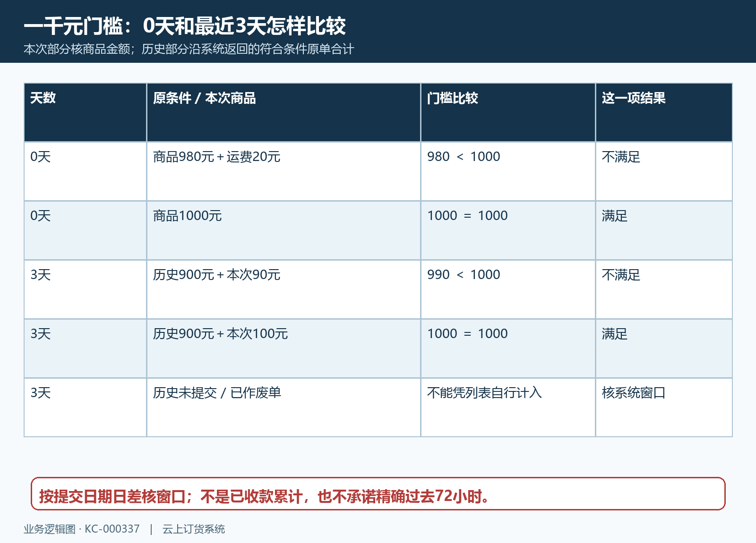The height and width of the screenshot is (543, 756).
Task: Click the title 一千元门槛：0天和最近3天怎样比较
Action: pos(185,26)
